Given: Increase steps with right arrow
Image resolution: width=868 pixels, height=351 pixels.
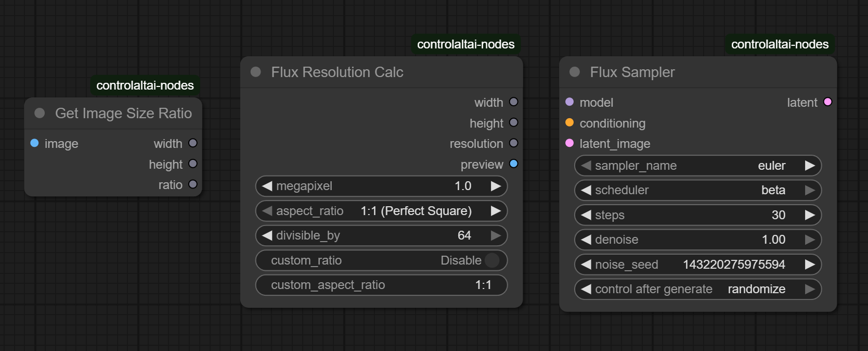Looking at the screenshot, I should coord(810,215).
